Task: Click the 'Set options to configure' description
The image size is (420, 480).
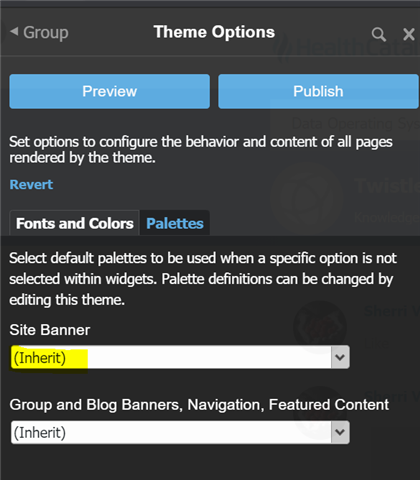Action: [x=201, y=150]
